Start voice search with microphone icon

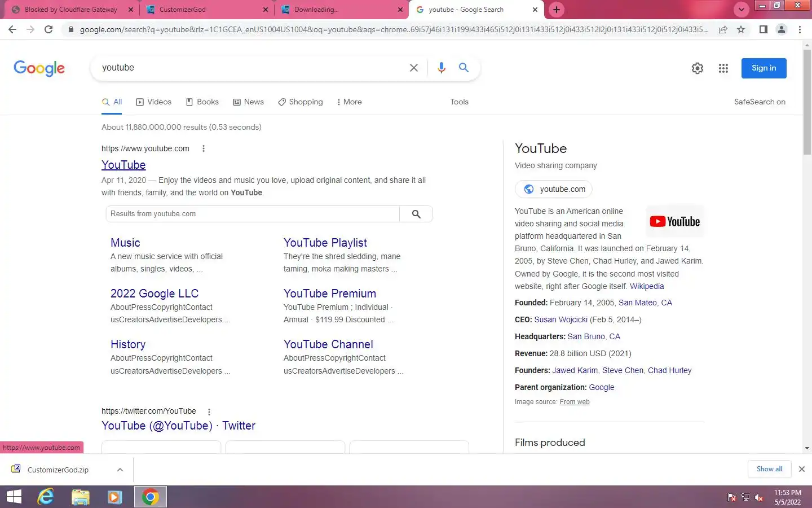[442, 68]
